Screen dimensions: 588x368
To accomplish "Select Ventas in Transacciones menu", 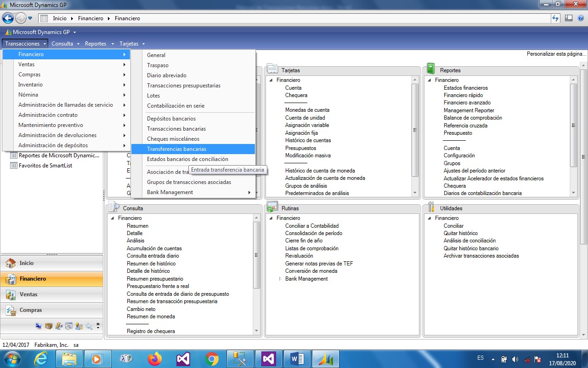I will (x=67, y=64).
